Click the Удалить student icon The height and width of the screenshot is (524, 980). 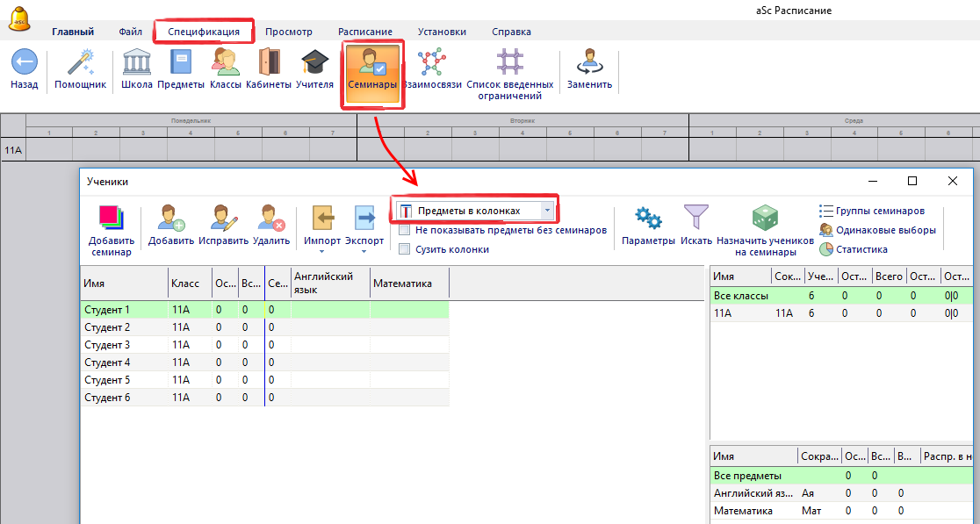pos(270,218)
